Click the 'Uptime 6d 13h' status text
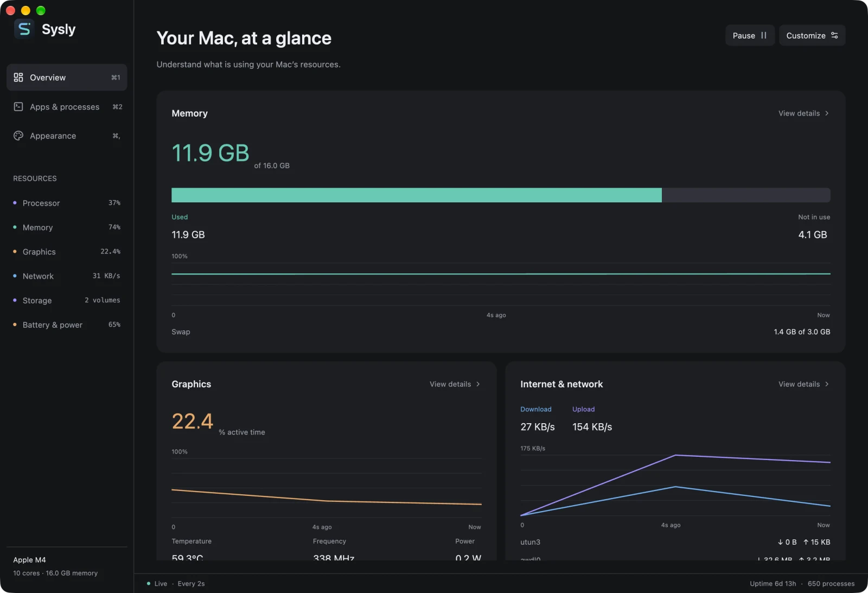Image resolution: width=868 pixels, height=593 pixels. point(773,584)
